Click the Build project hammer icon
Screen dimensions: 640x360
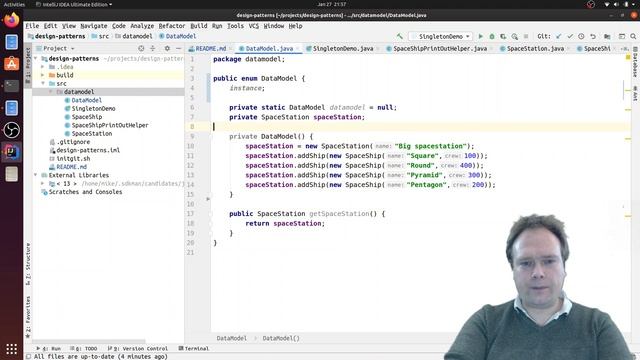[x=400, y=36]
